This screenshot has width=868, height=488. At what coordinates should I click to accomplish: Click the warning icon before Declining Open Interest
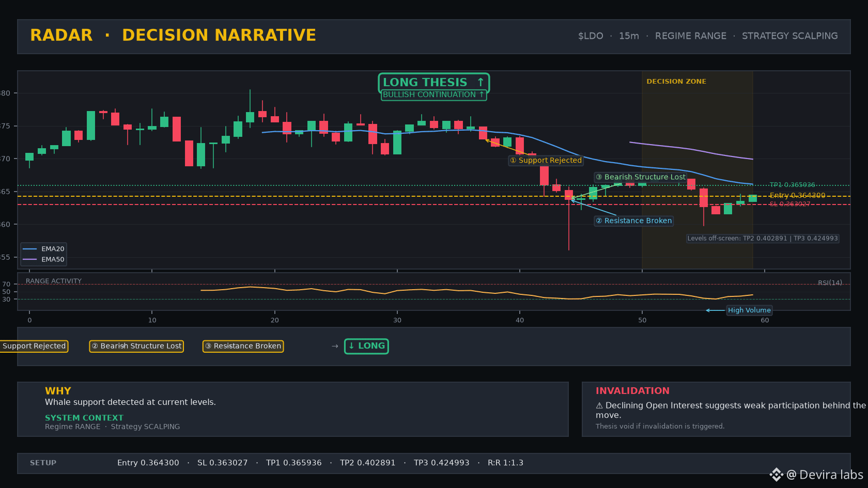click(599, 406)
